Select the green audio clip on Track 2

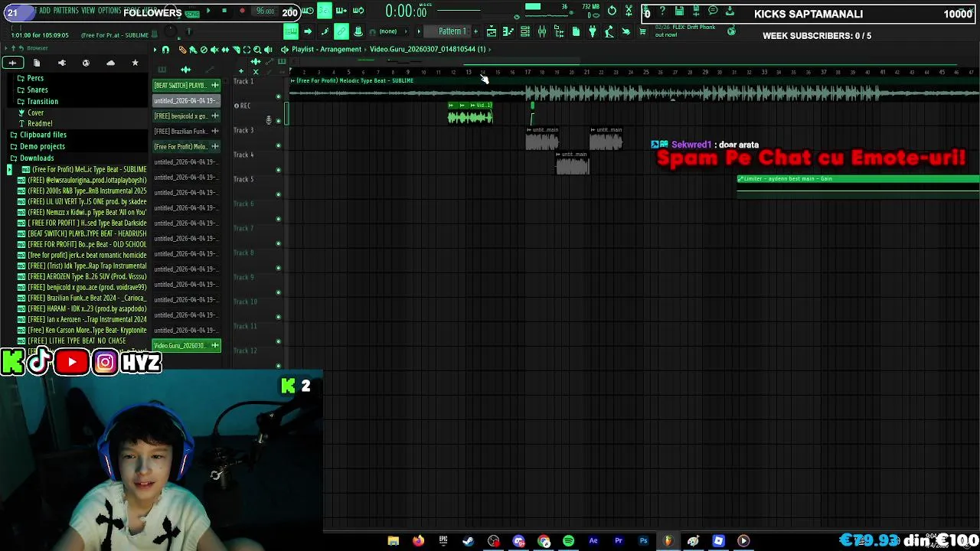(x=470, y=113)
